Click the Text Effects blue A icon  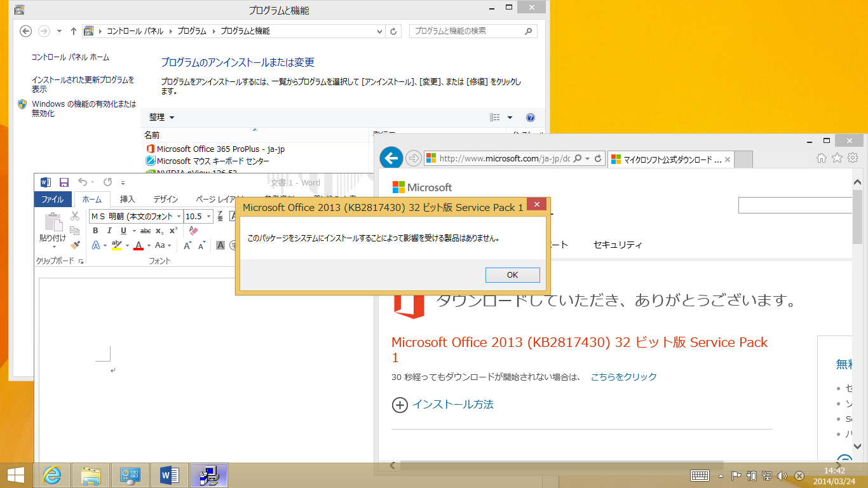coord(96,245)
